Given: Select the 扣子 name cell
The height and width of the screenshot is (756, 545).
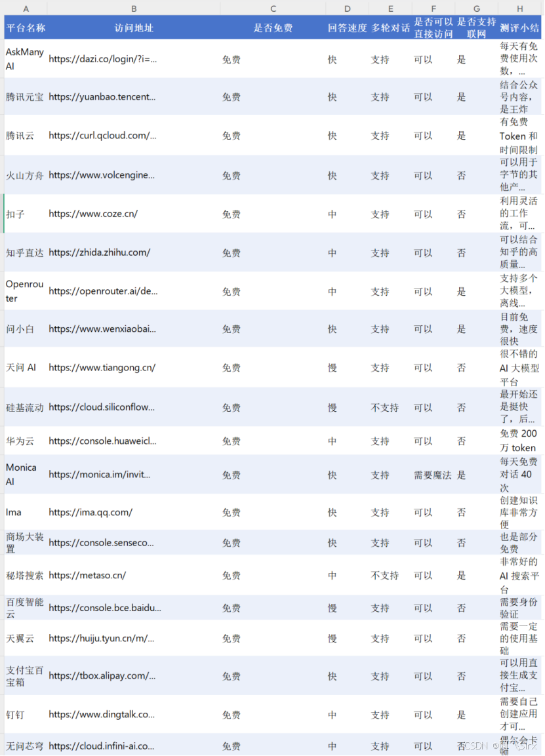Looking at the screenshot, I should [x=26, y=214].
